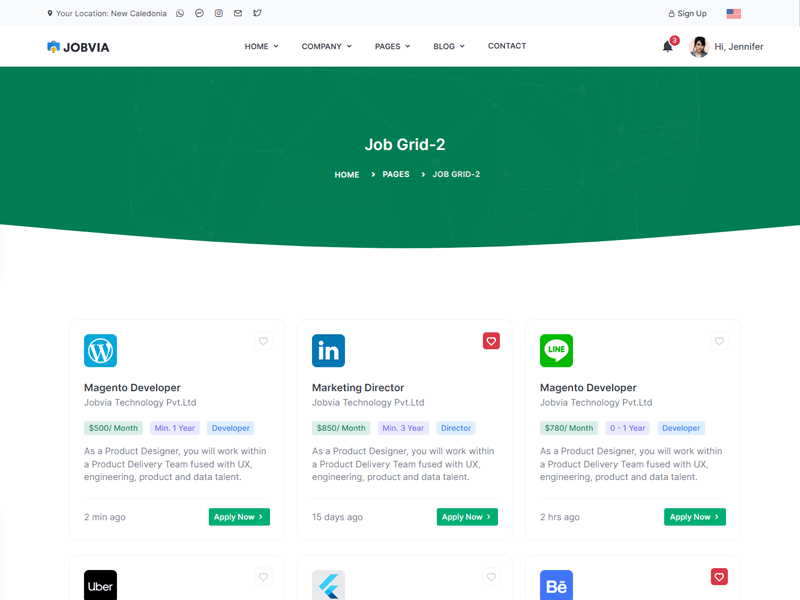Click the Min. 3 Year tag

click(403, 428)
